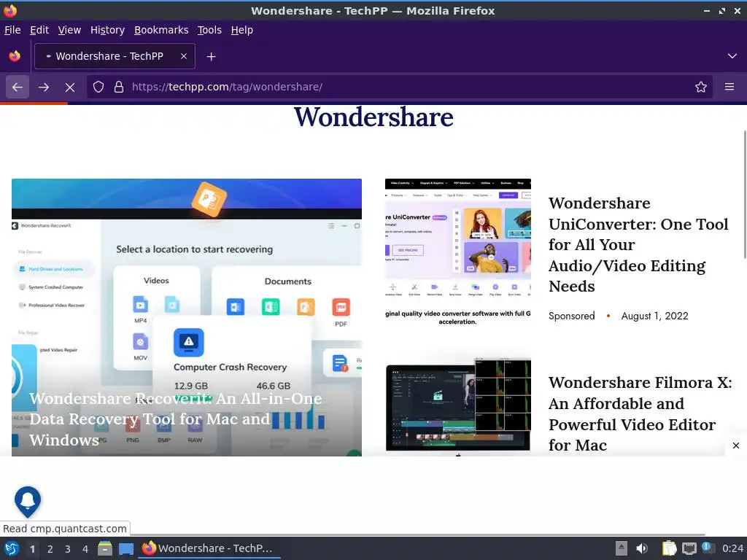Open the Edit menu
The height and width of the screenshot is (560, 747).
39,30
